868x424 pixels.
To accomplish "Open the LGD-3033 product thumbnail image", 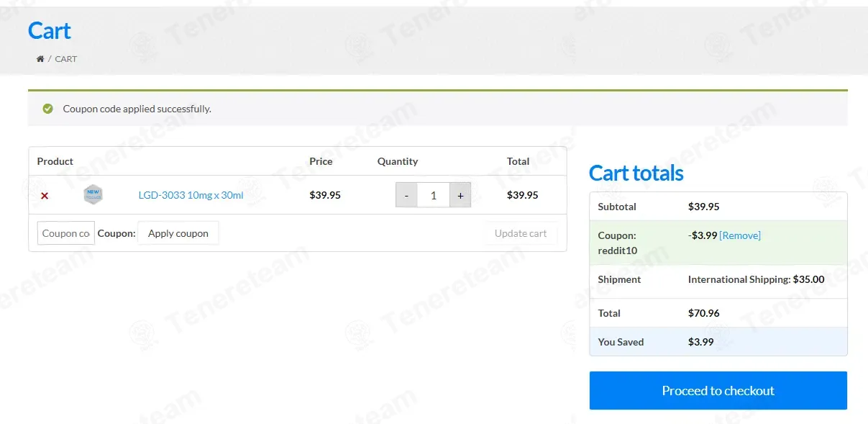I will (x=93, y=194).
